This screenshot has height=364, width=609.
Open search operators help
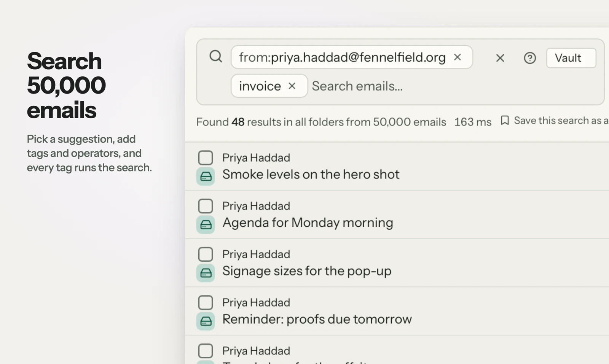coord(530,58)
